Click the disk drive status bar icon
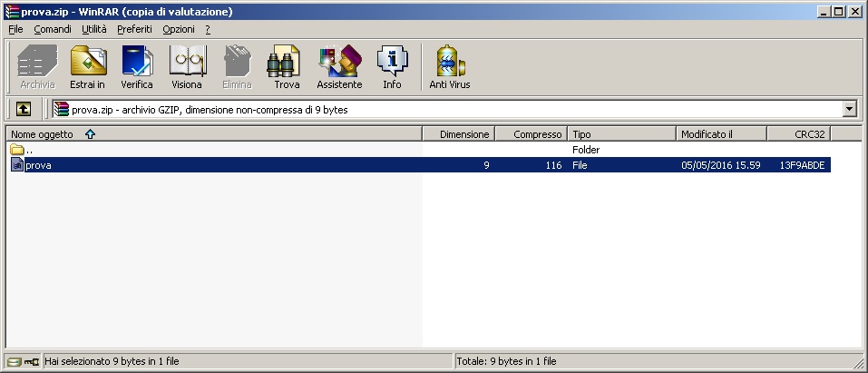This screenshot has width=868, height=373. (15, 361)
